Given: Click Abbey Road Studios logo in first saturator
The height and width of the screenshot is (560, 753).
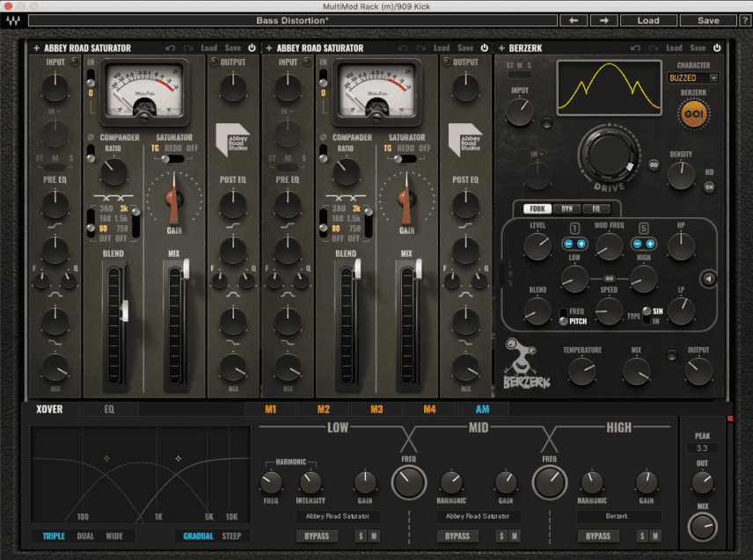Looking at the screenshot, I should coord(232,140).
